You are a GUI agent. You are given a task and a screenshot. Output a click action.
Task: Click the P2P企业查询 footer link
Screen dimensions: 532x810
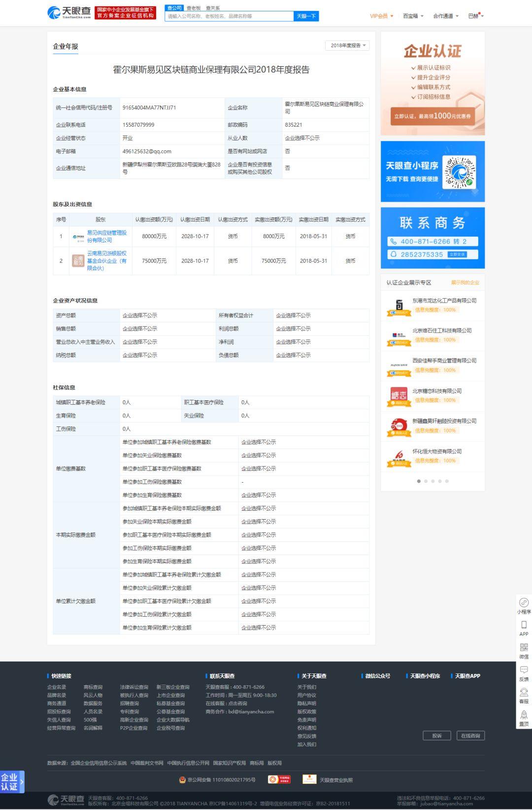(133, 728)
